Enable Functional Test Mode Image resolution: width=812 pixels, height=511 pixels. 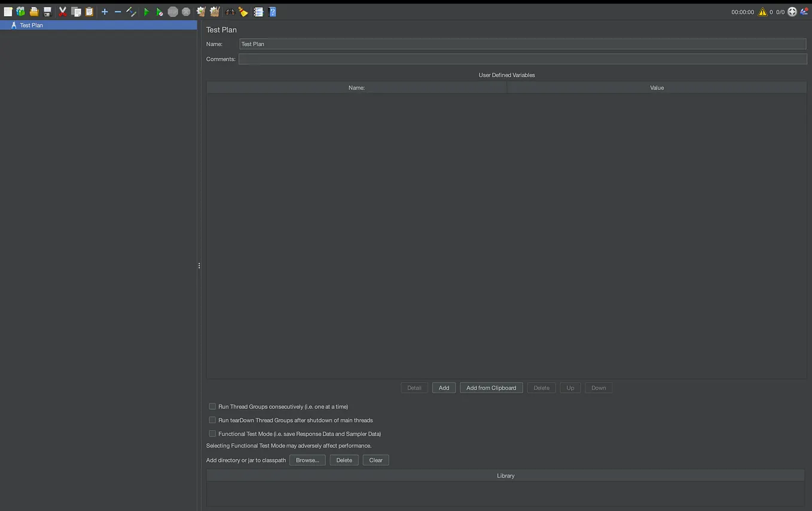pos(212,433)
